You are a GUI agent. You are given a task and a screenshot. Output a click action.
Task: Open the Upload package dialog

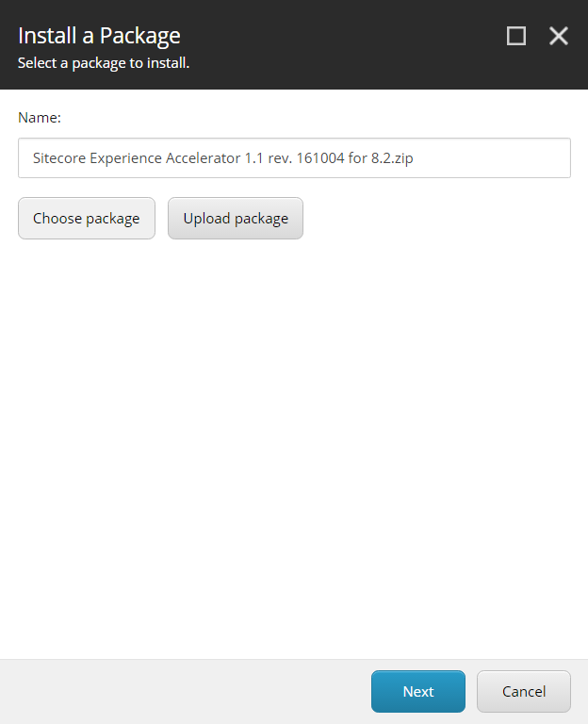point(236,219)
